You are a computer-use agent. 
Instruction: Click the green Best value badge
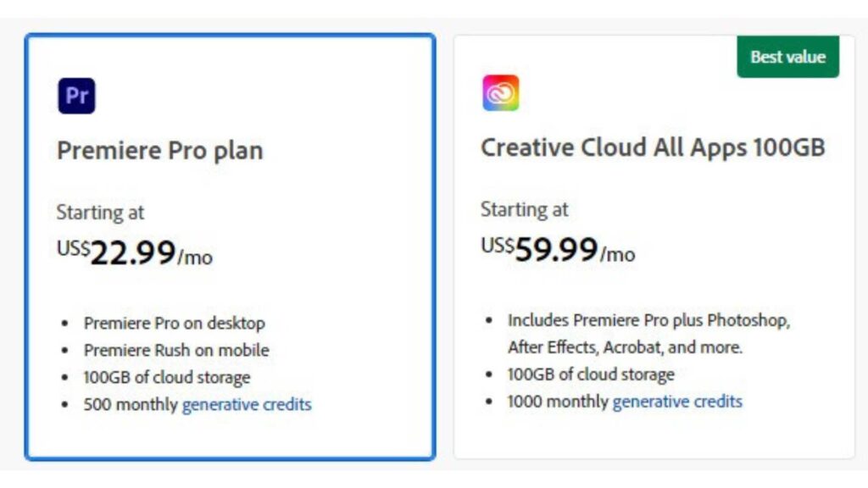[787, 58]
